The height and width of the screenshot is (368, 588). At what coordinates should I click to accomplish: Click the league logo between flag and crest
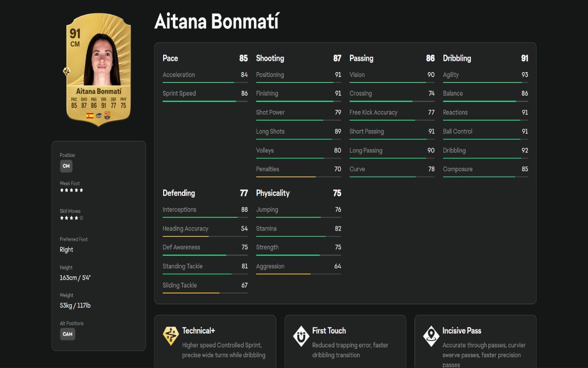pos(98,116)
